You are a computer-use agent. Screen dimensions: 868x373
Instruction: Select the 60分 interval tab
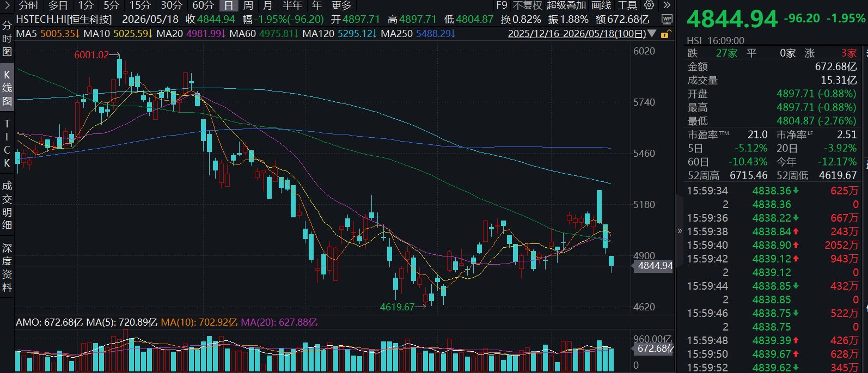pyautogui.click(x=203, y=5)
